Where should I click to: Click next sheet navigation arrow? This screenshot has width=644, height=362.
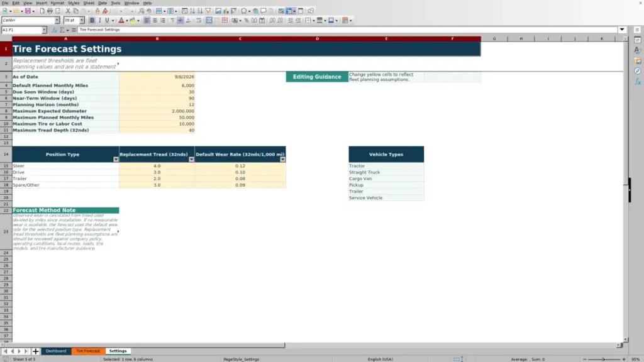[x=19, y=351]
